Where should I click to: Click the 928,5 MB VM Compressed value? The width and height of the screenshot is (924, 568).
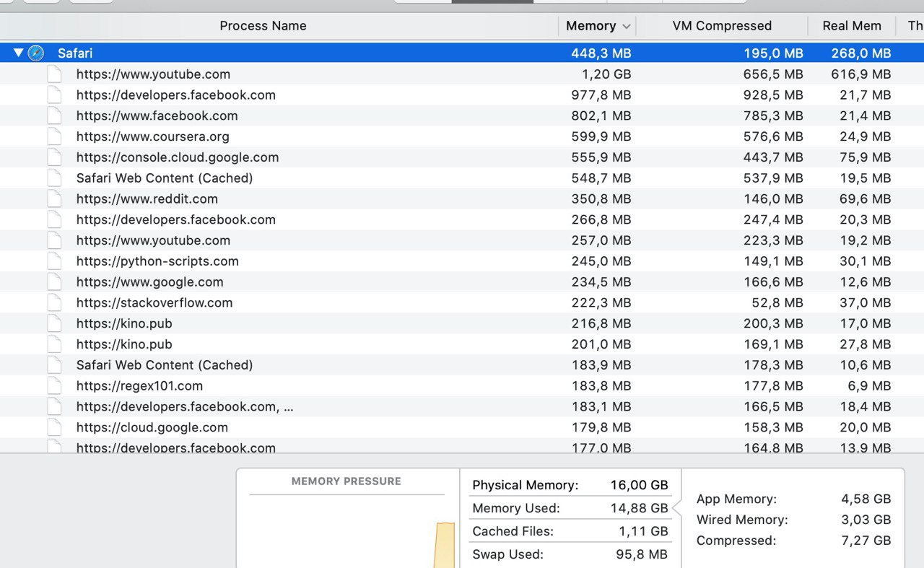point(773,95)
